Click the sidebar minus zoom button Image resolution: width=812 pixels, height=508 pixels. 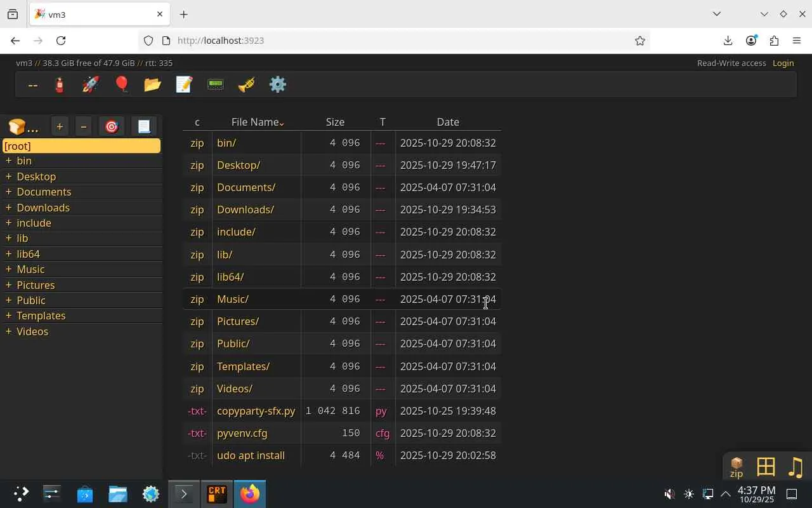coord(83,126)
